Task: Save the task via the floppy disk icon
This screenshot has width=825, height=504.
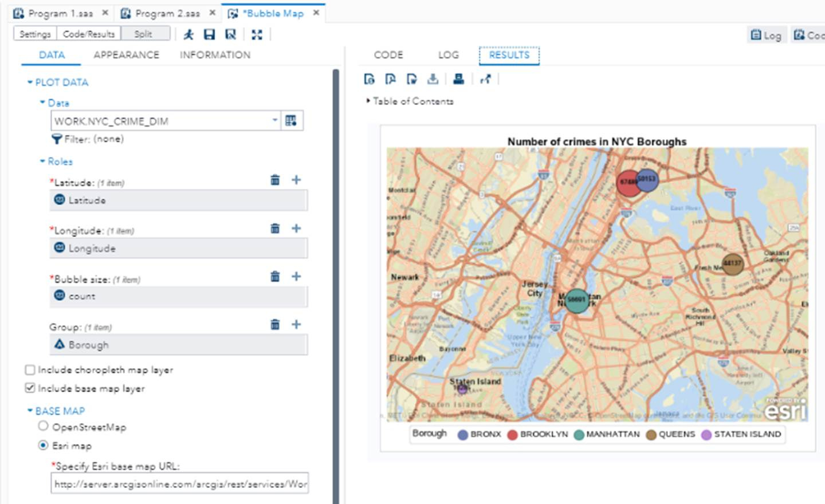Action: pyautogui.click(x=209, y=34)
